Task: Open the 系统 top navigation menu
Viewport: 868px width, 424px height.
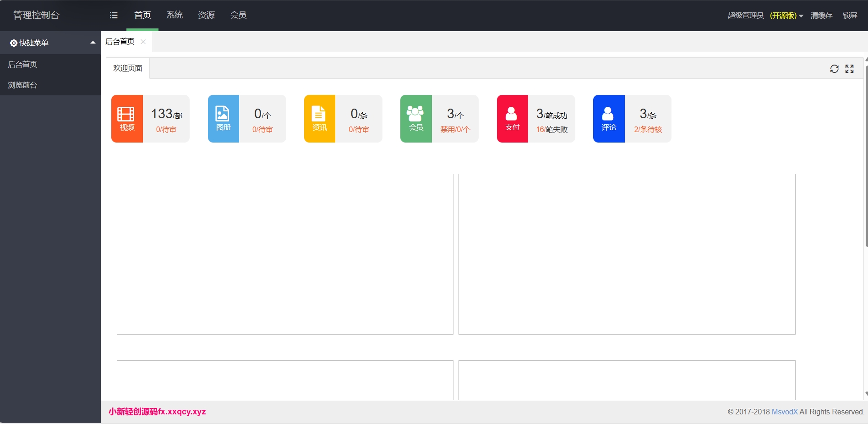Action: (175, 15)
